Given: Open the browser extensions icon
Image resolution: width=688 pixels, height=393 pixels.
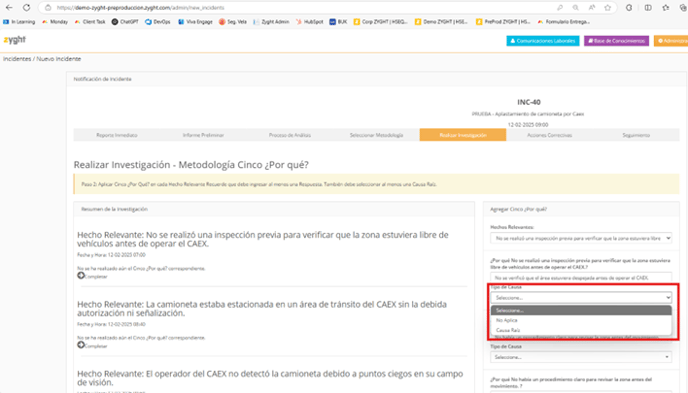Looking at the screenshot, I should tap(629, 7).
